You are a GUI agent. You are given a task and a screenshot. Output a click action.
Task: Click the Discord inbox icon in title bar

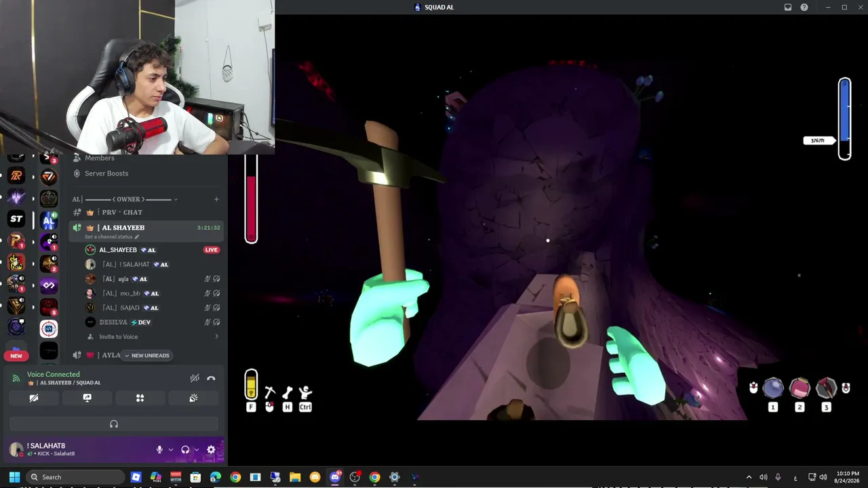tap(788, 7)
